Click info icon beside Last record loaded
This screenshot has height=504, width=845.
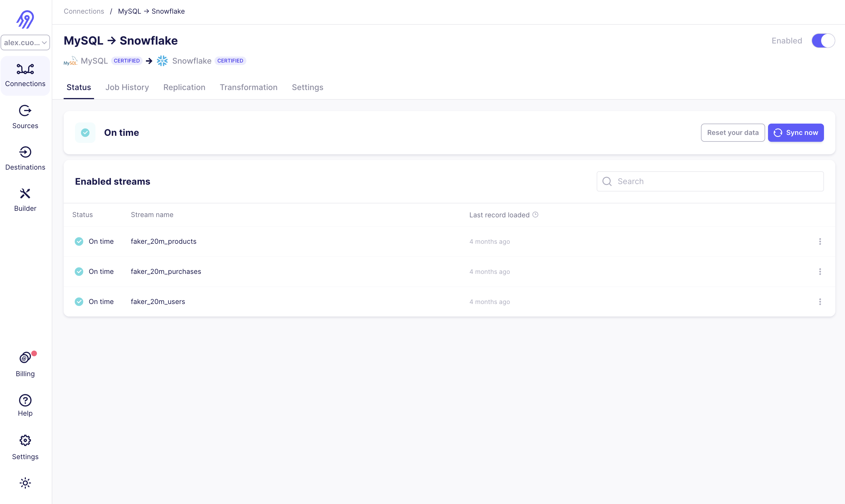(535, 215)
